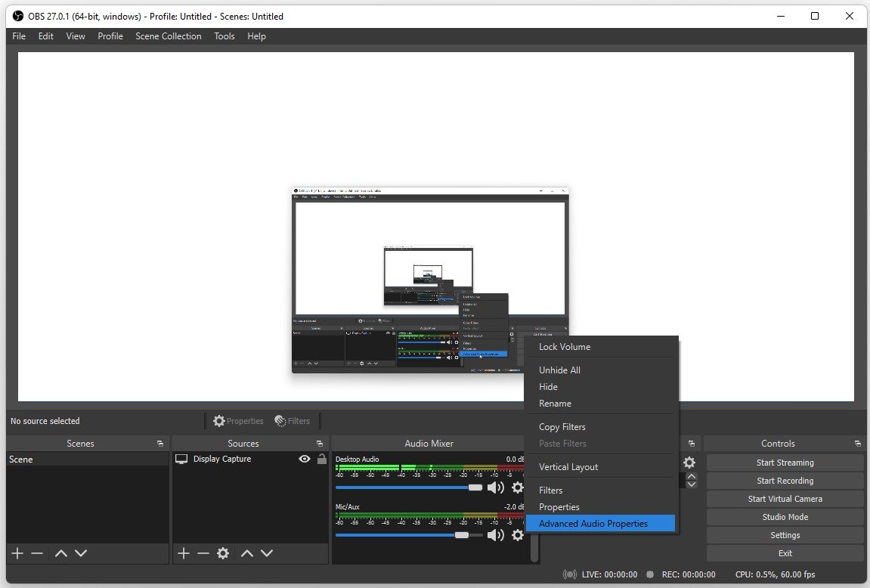
Task: Mute Desktop Audio speaker icon
Action: (x=496, y=487)
